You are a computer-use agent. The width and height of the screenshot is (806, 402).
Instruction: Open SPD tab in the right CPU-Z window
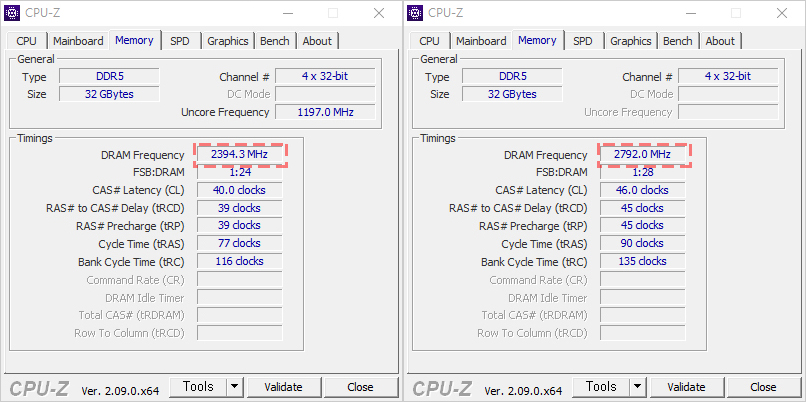click(583, 41)
